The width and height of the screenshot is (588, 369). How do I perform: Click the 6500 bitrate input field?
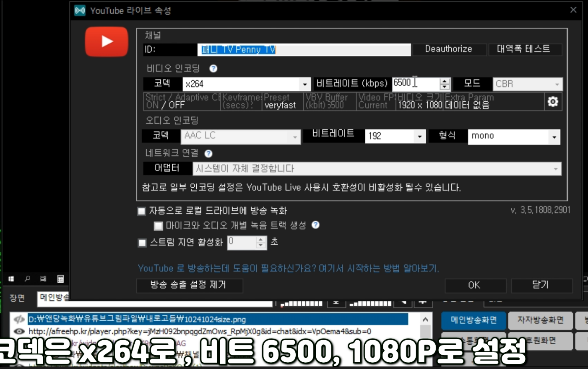416,83
